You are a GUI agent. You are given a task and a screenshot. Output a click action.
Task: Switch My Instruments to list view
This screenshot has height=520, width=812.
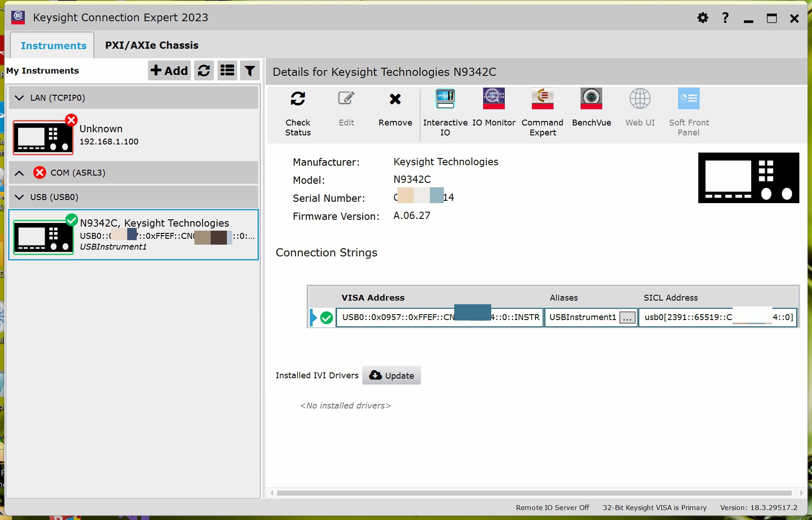227,70
